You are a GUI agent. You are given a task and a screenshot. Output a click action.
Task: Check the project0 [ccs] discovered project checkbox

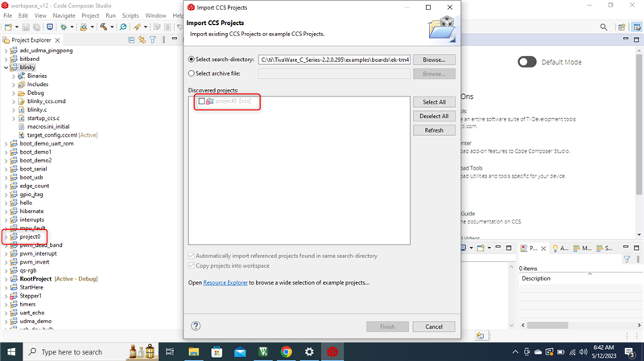click(201, 101)
